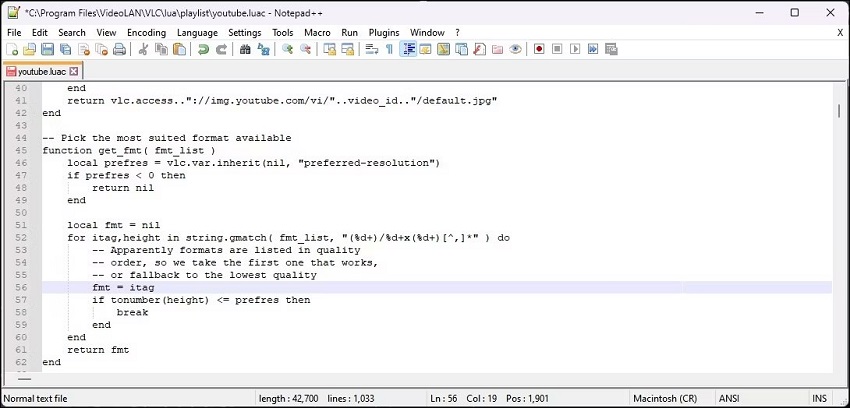Open the Document List panel icon

coord(461,49)
